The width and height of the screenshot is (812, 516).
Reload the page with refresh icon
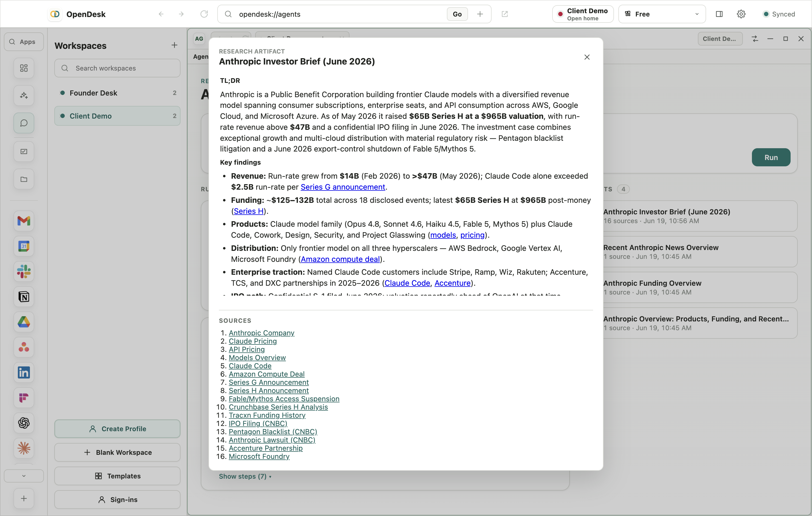204,14
